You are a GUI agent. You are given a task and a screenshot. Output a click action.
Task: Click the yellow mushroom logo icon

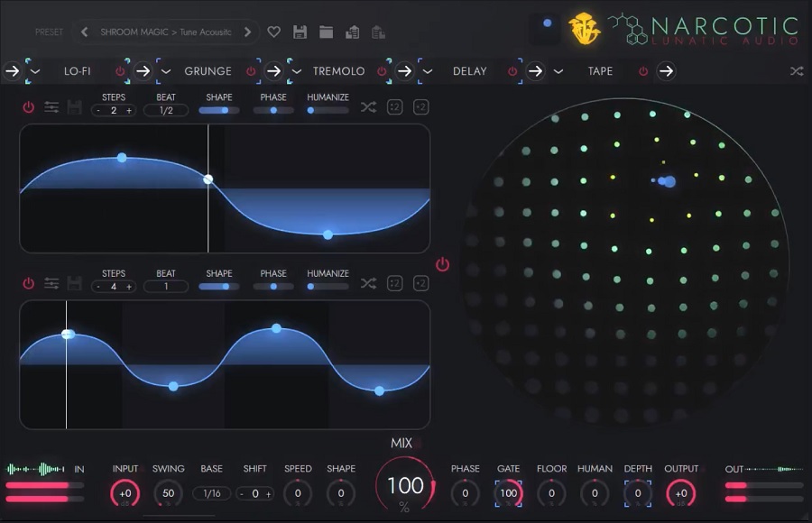point(584,29)
